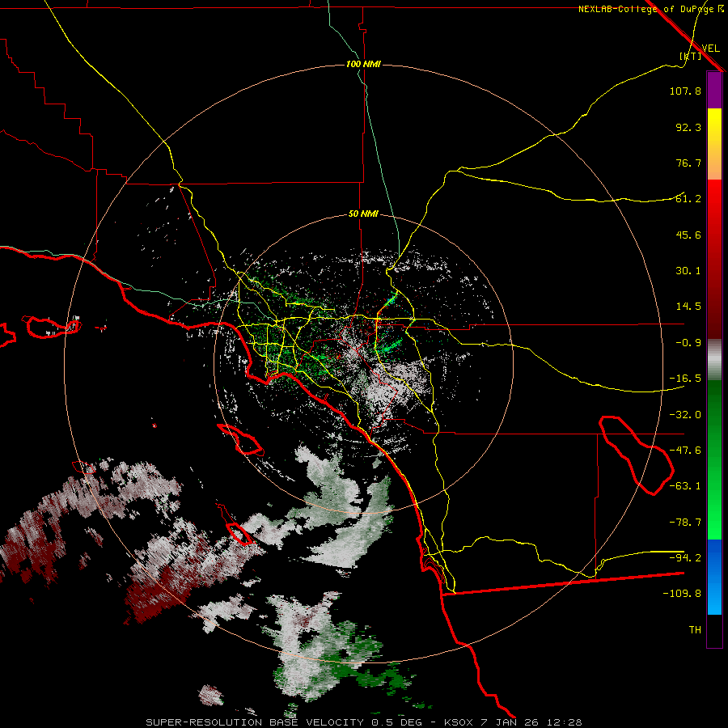Click the [KT] units label

[691, 56]
